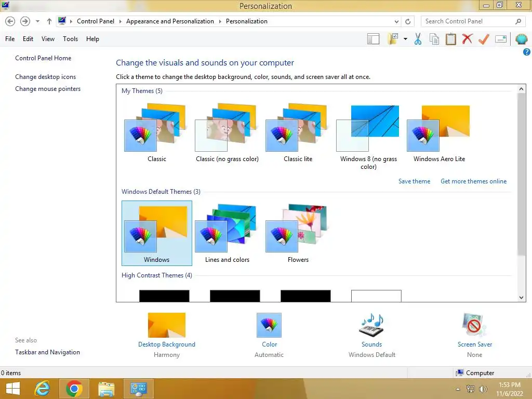
Task: Open the Tools menu
Action: [x=70, y=39]
